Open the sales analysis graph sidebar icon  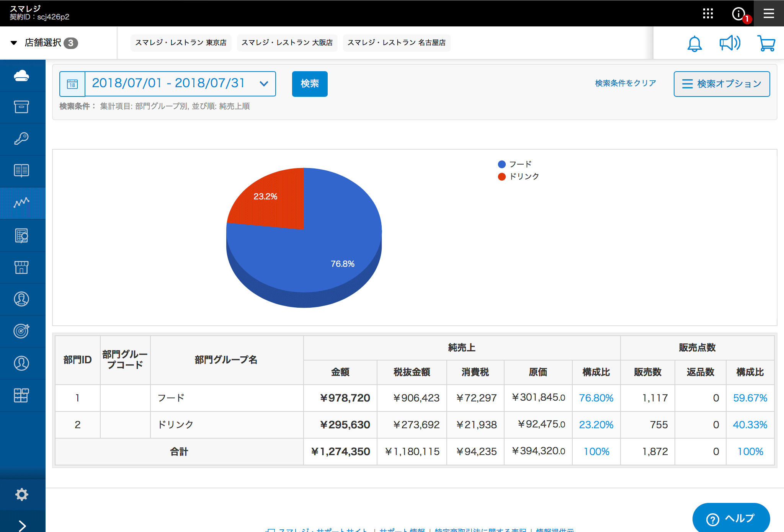point(21,203)
